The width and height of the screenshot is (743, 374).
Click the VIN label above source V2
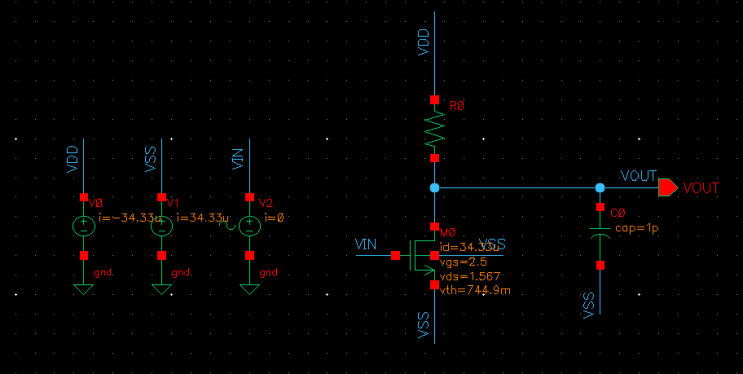click(x=238, y=159)
